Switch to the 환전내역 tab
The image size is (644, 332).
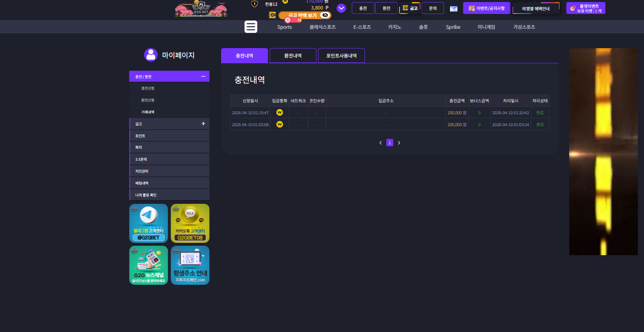293,55
